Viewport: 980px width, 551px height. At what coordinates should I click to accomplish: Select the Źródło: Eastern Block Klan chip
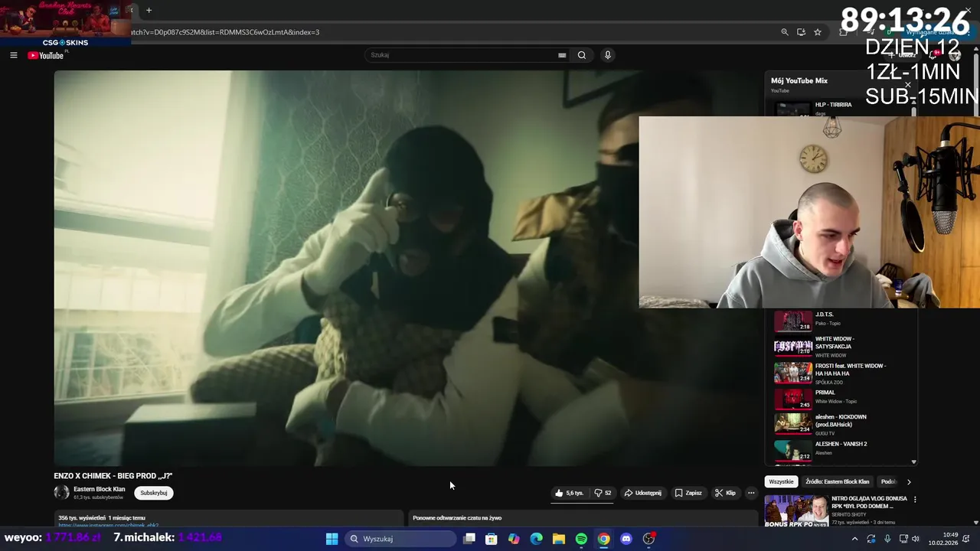(x=838, y=481)
